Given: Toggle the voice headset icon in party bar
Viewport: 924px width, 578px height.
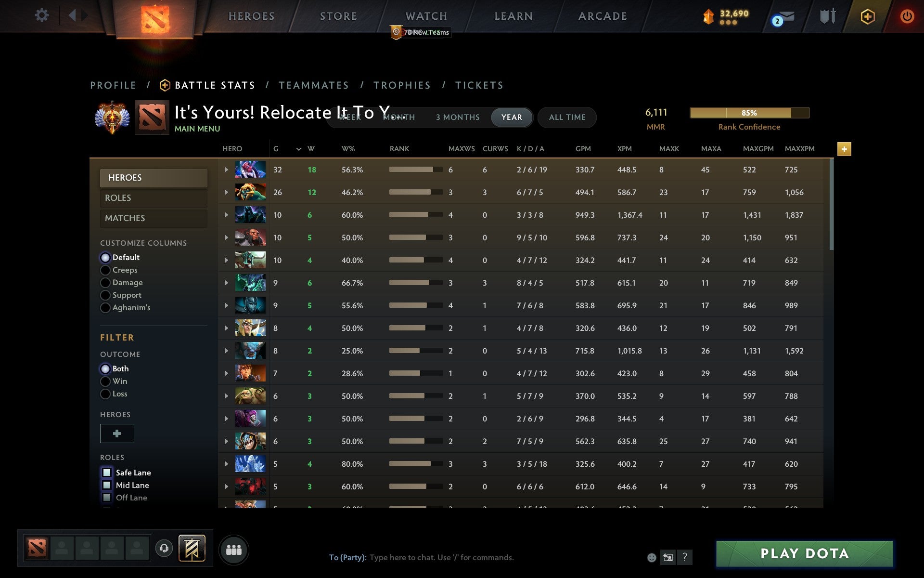Looking at the screenshot, I should click(164, 548).
